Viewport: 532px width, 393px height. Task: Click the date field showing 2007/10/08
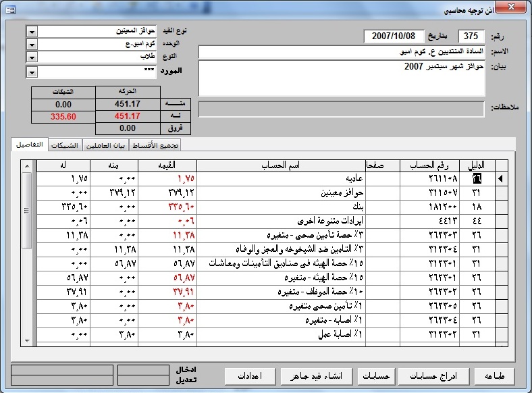pos(394,36)
